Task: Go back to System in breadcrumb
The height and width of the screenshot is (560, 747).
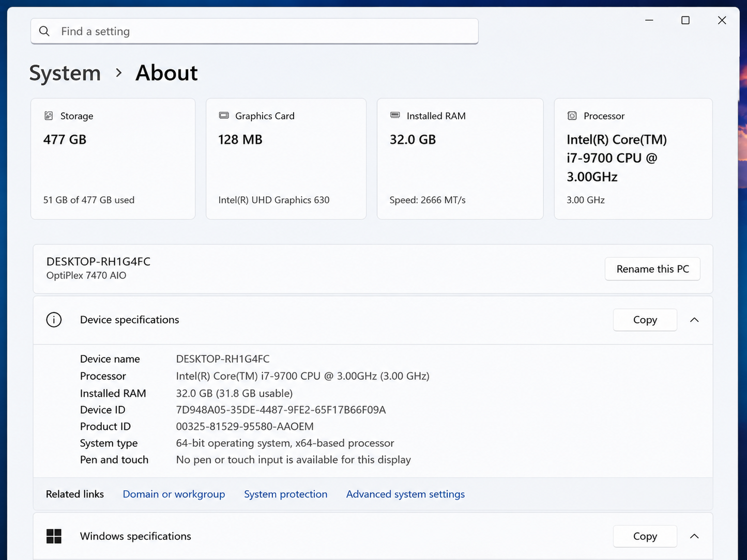Action: click(65, 73)
